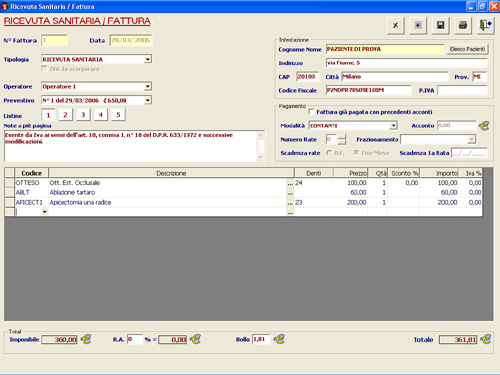Print the invoice with printer icon
500x375 pixels.
[x=463, y=25]
